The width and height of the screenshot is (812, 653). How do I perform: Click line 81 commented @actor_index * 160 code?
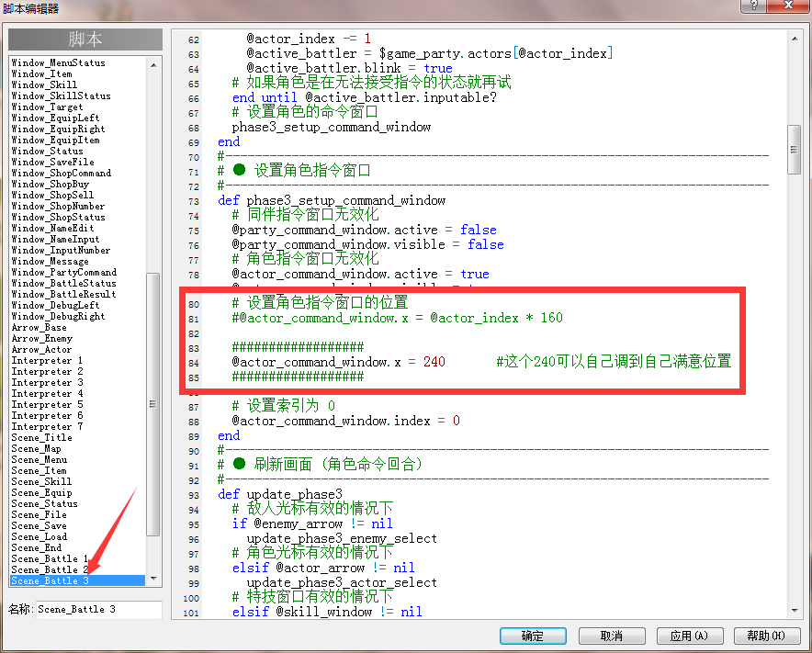[x=397, y=318]
